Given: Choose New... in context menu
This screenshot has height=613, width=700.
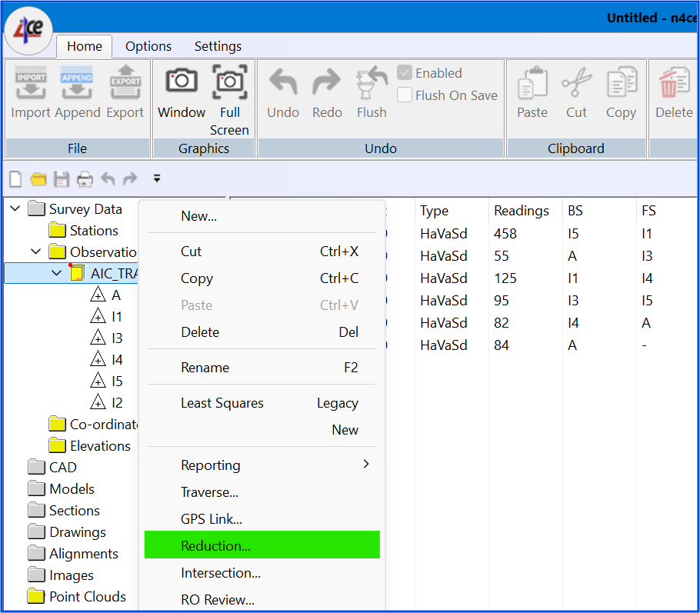Looking at the screenshot, I should 262,216.
